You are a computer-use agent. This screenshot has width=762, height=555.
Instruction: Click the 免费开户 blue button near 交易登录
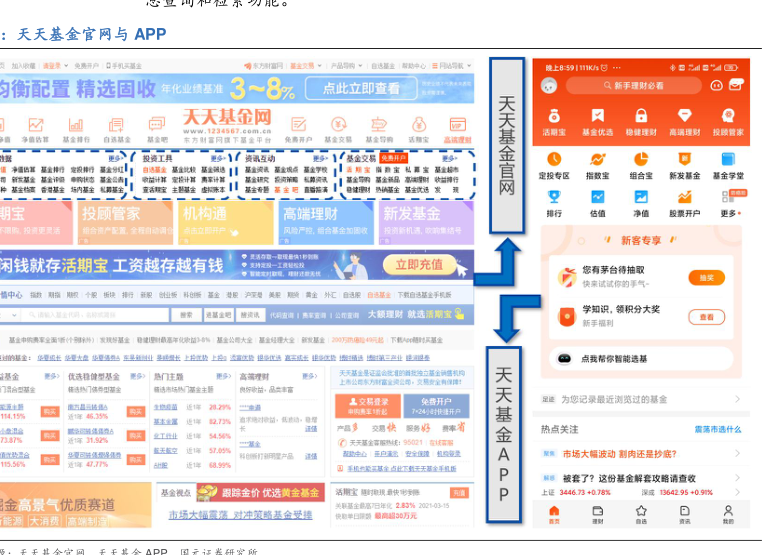tap(436, 406)
